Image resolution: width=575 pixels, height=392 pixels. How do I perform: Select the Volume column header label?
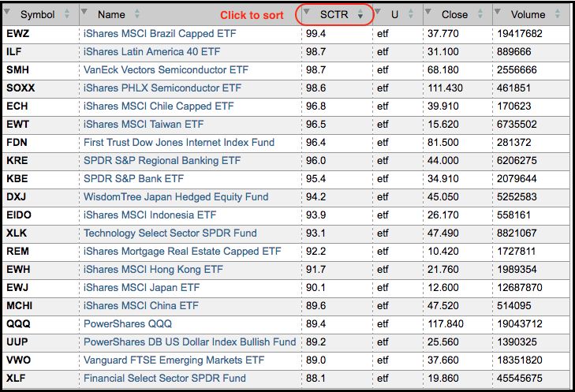[x=528, y=14]
